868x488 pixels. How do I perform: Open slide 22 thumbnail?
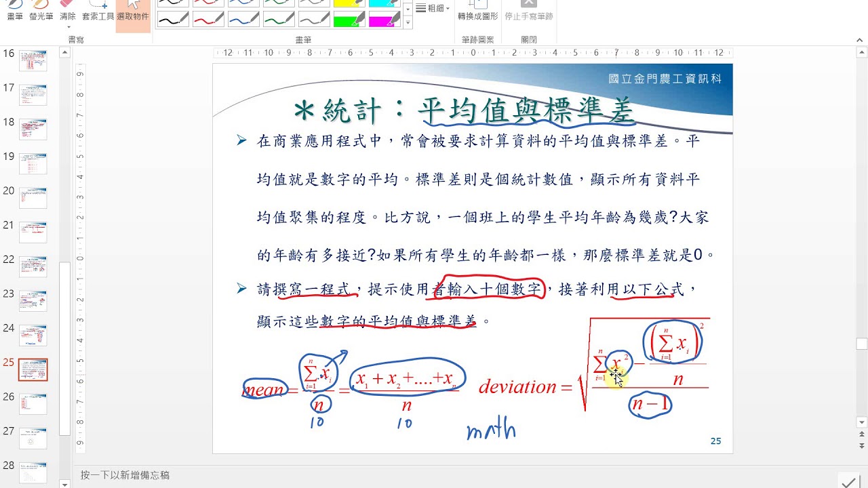33,267
